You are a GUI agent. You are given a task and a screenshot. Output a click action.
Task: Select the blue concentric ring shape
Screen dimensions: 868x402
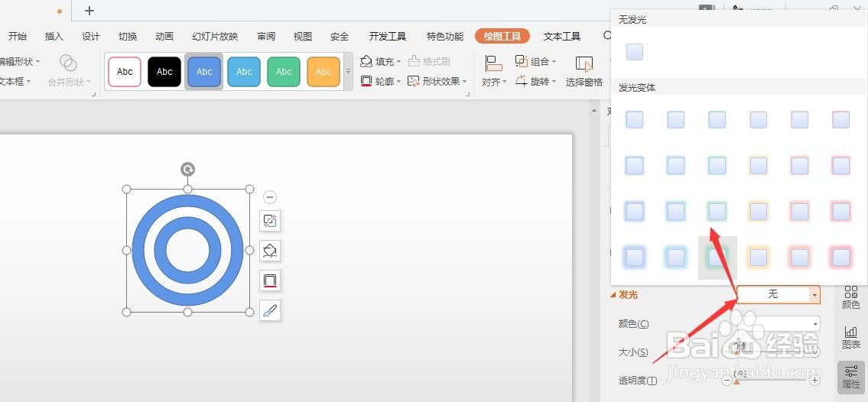tap(187, 251)
